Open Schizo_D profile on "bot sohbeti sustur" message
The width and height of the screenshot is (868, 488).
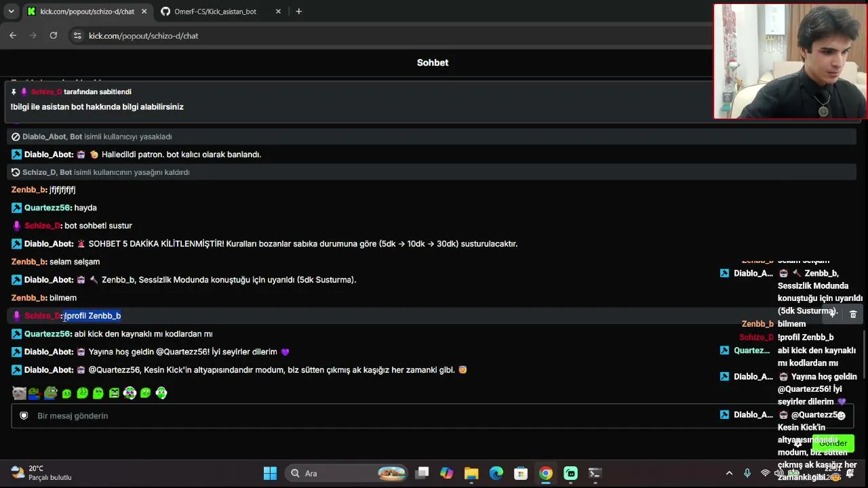coord(43,226)
